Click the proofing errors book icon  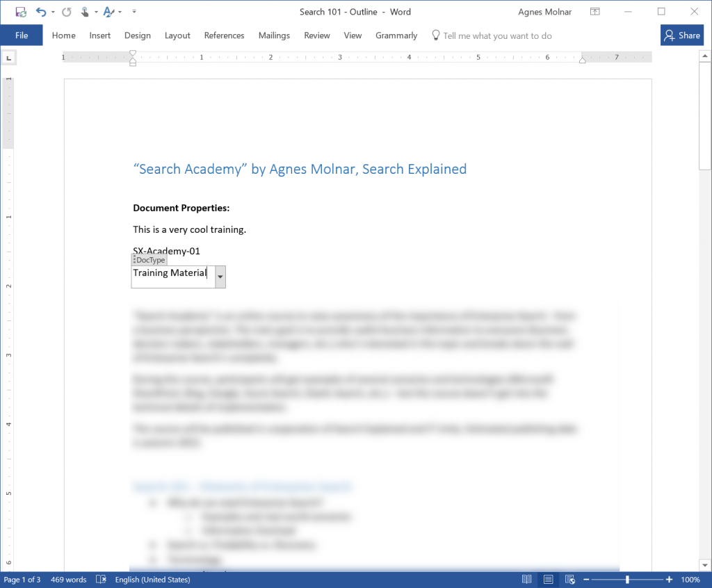tap(101, 580)
